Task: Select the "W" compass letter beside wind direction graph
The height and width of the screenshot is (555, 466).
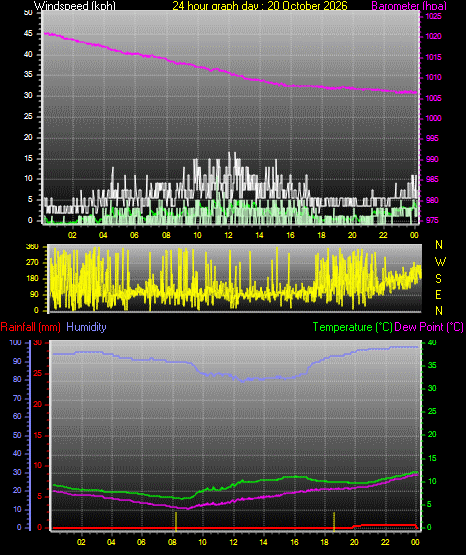Action: [440, 262]
